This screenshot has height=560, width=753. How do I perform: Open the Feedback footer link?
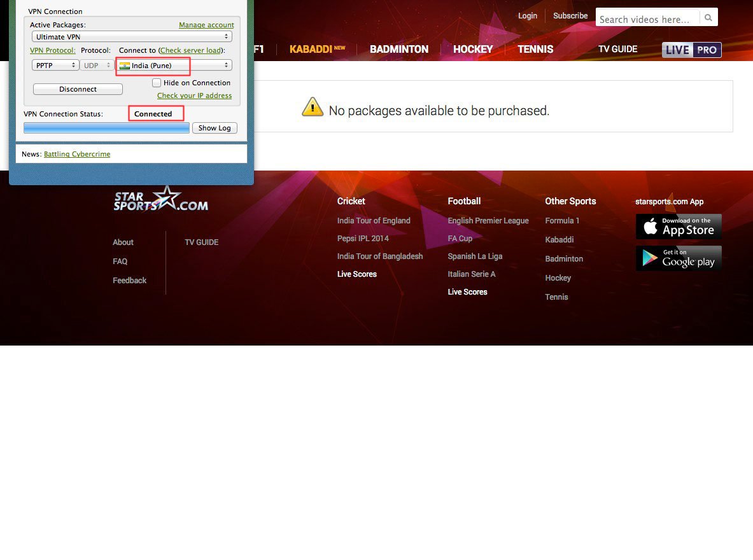[x=130, y=281]
